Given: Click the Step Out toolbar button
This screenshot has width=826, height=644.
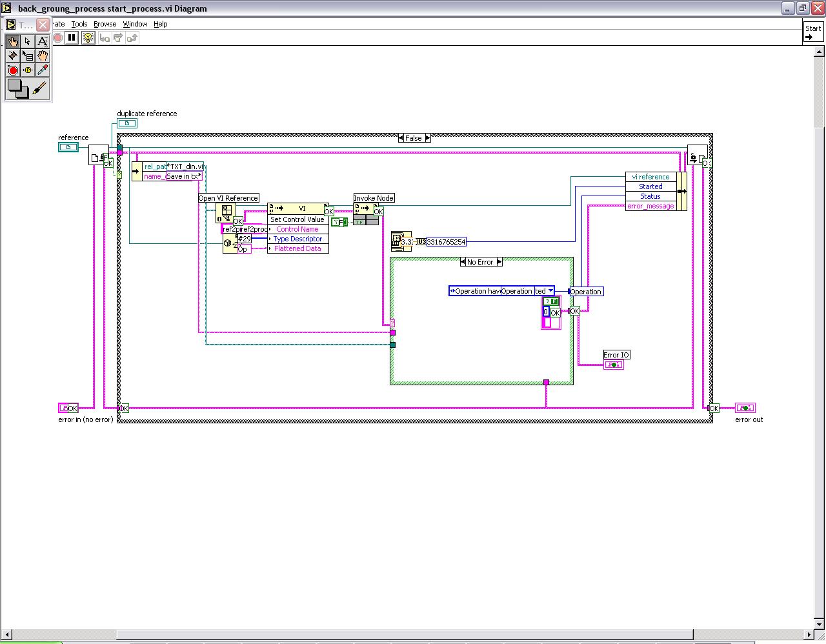Looking at the screenshot, I should click(132, 38).
